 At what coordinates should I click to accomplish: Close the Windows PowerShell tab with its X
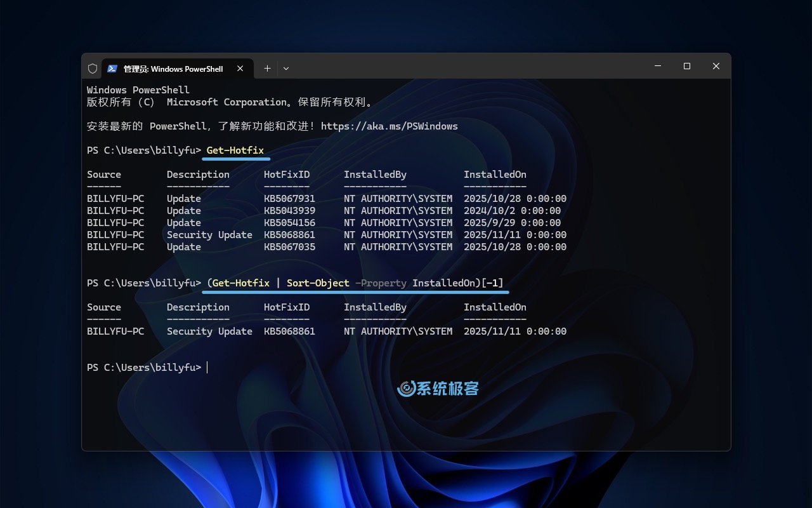click(240, 68)
